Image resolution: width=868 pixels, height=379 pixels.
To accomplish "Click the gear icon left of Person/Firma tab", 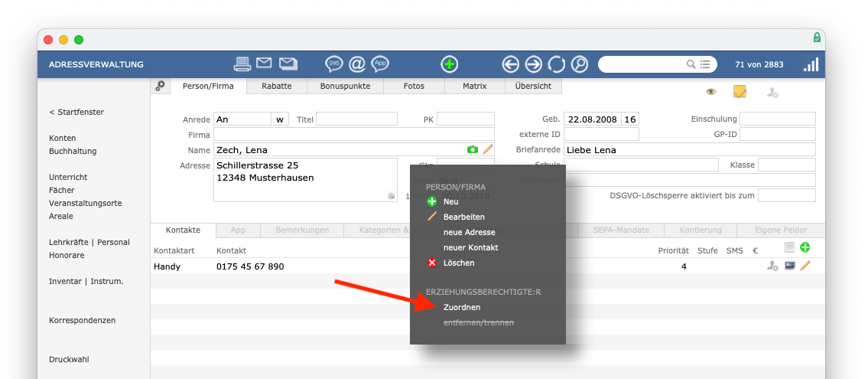I will tap(160, 86).
